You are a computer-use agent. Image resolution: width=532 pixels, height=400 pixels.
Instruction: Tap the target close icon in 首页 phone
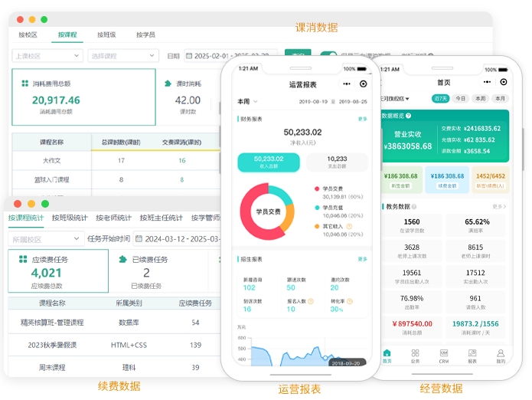tap(504, 82)
